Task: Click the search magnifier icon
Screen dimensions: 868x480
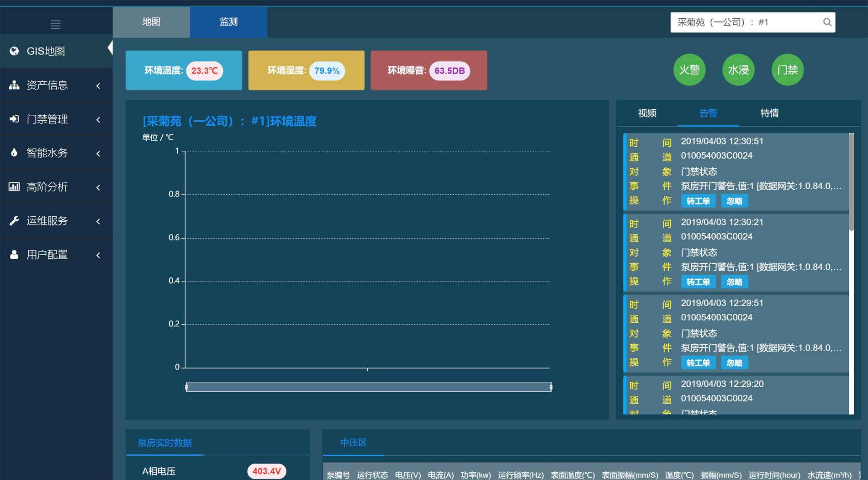Action: [827, 22]
